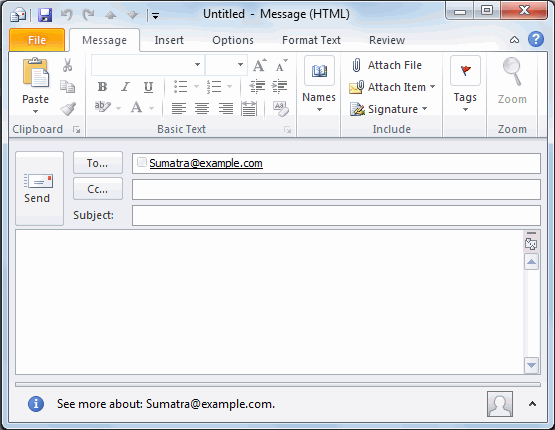Image resolution: width=555 pixels, height=430 pixels.
Task: Go to Next Item with down arrow
Action: (x=133, y=15)
